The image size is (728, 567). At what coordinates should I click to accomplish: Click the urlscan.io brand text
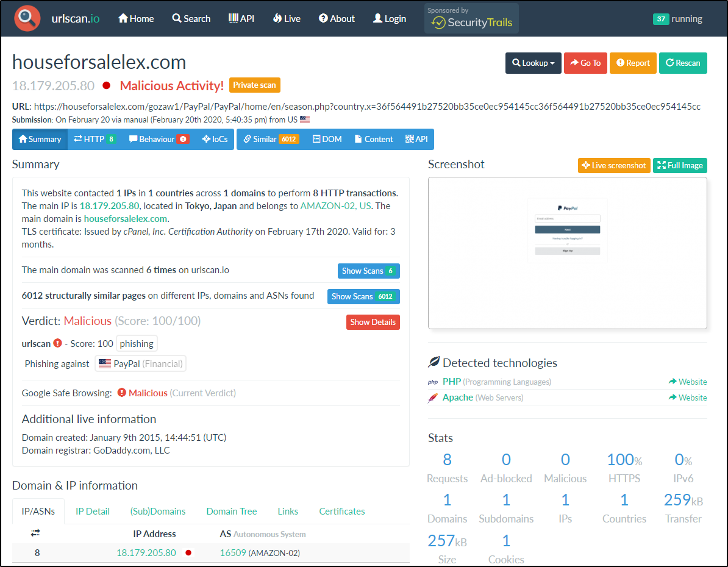pyautogui.click(x=75, y=18)
